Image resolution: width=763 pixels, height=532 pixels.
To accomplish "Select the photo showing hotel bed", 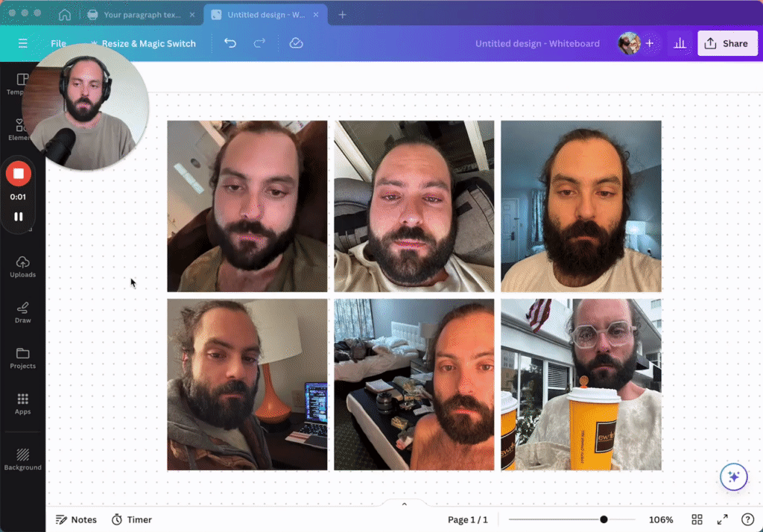I will 414,384.
